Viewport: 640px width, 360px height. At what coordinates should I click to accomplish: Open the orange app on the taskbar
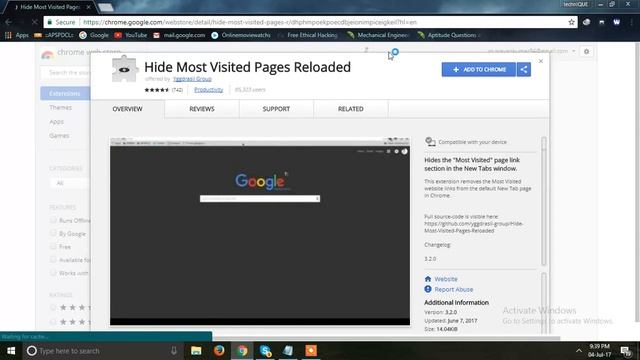click(311, 351)
